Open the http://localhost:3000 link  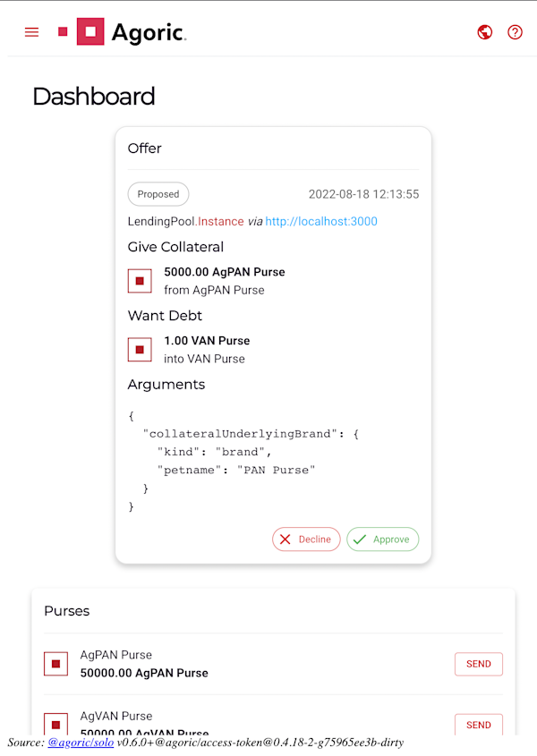point(321,221)
